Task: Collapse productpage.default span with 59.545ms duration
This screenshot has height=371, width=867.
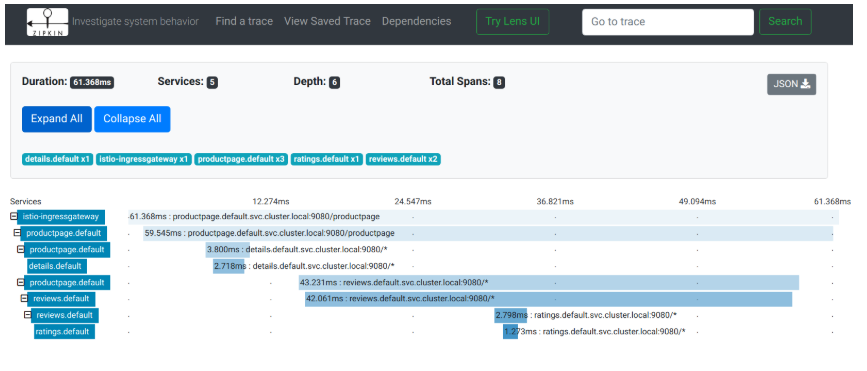Action: [x=17, y=233]
